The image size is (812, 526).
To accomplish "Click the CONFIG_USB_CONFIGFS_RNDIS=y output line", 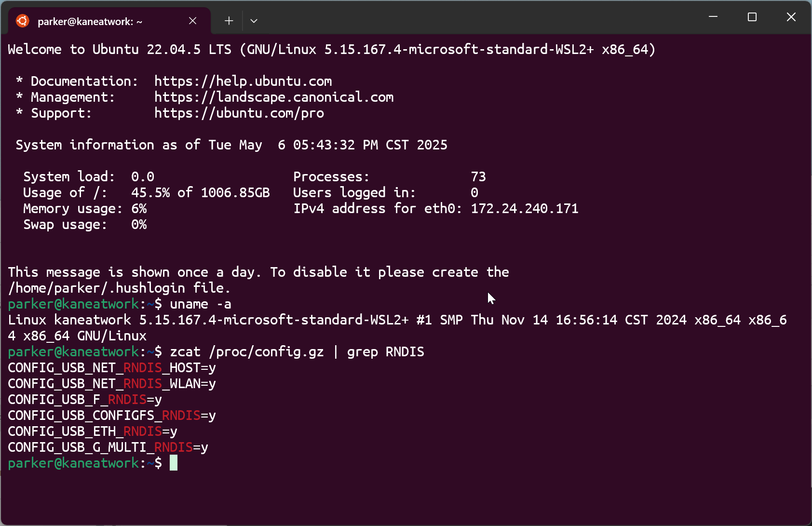I will click(112, 416).
